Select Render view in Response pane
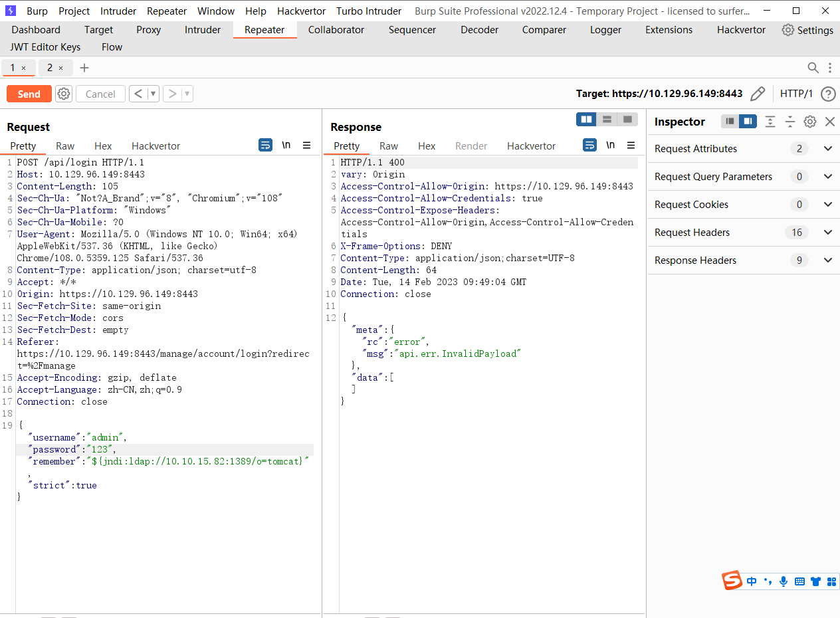The width and height of the screenshot is (840, 618). [x=471, y=146]
